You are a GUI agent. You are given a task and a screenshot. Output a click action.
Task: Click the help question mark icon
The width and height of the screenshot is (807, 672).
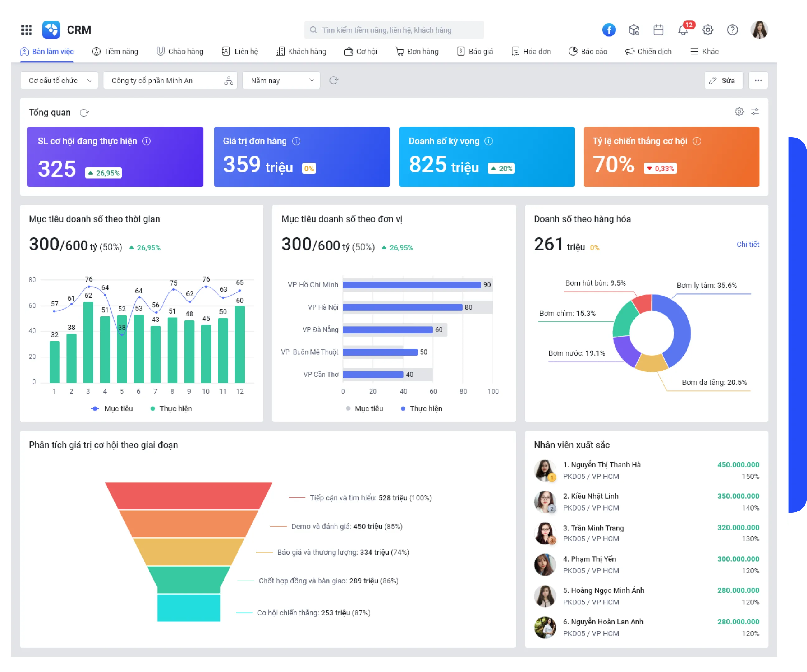(733, 30)
